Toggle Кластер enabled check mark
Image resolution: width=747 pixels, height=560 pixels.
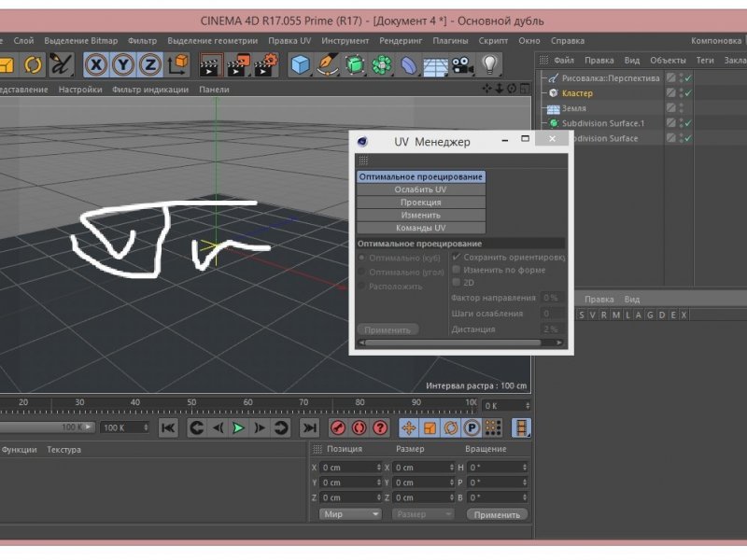point(688,92)
